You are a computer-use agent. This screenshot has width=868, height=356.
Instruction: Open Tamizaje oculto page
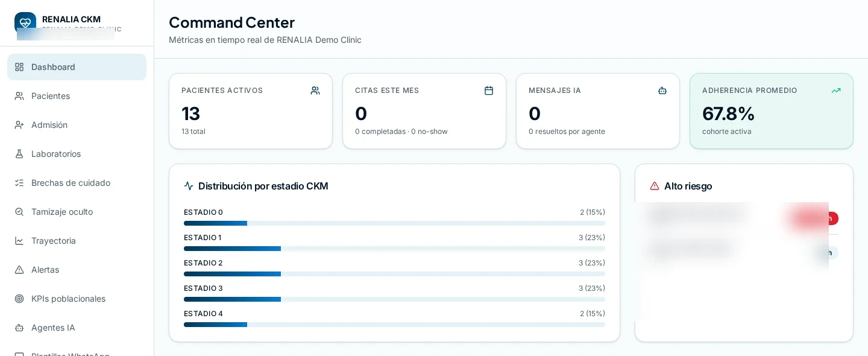tap(77, 212)
